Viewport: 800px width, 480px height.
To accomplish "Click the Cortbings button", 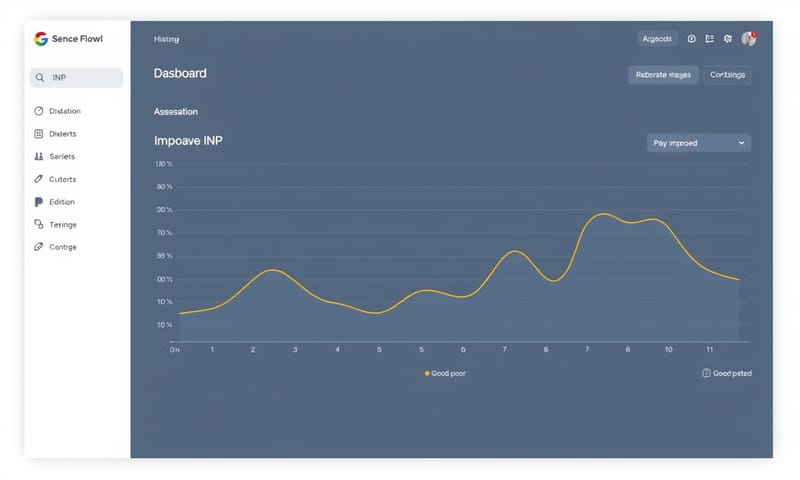I will click(727, 75).
